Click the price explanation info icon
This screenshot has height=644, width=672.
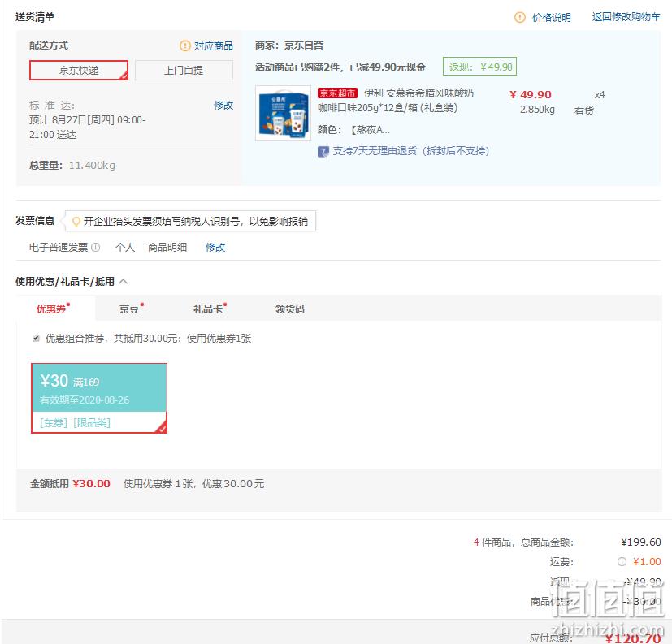[x=519, y=18]
